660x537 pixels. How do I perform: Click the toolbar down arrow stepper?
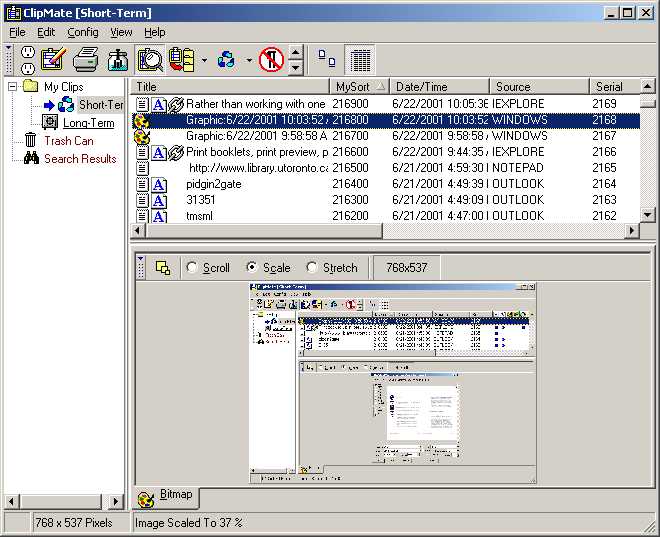[295, 67]
